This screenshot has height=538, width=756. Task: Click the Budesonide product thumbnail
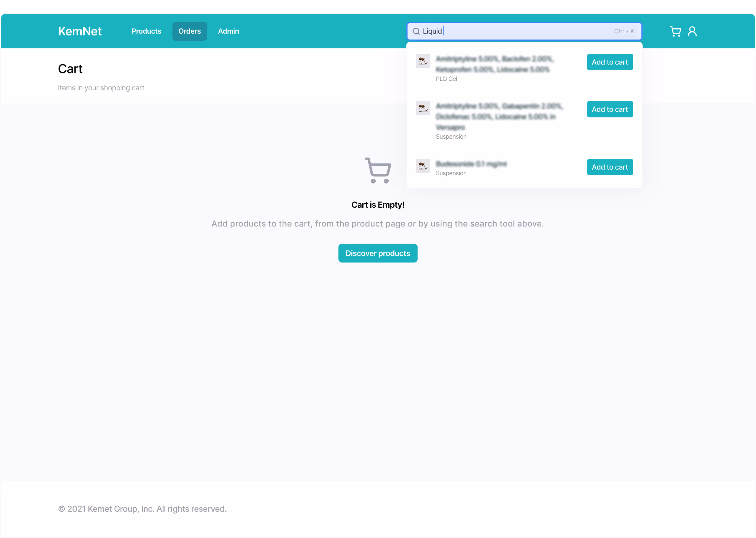pyautogui.click(x=423, y=166)
